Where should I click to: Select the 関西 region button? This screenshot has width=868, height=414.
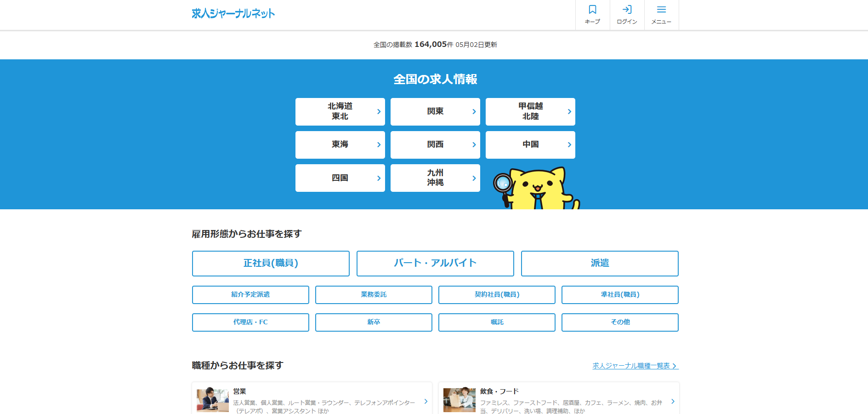coord(435,145)
